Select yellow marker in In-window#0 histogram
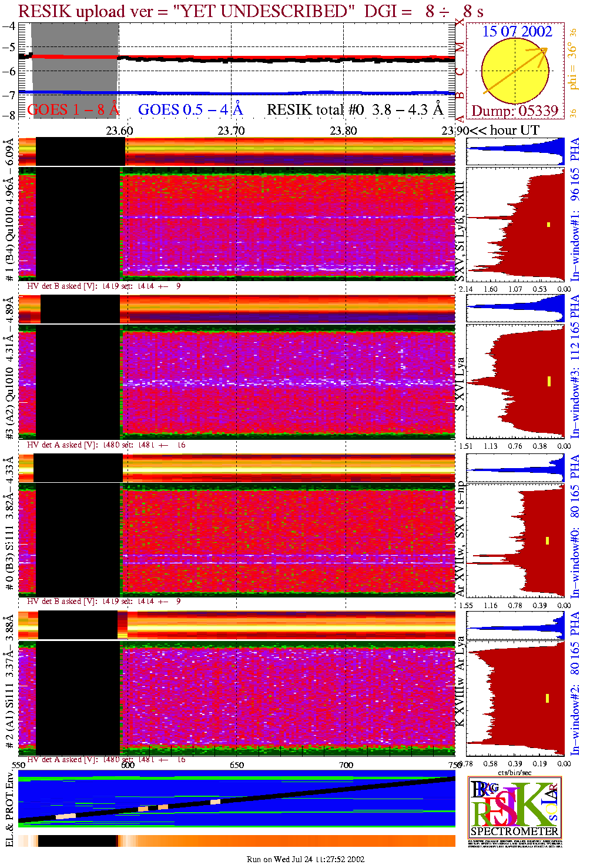Image resolution: width=590 pixels, height=868 pixels. (x=547, y=540)
